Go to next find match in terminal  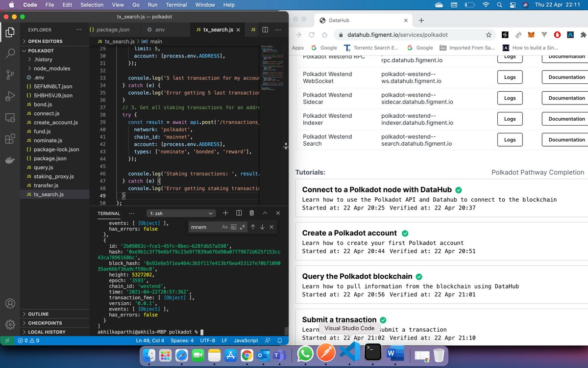pos(262,227)
